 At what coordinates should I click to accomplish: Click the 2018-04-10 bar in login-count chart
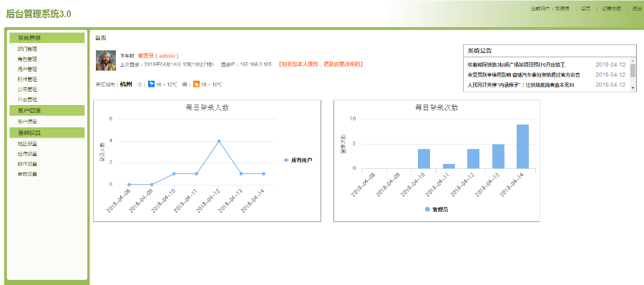[x=424, y=159]
